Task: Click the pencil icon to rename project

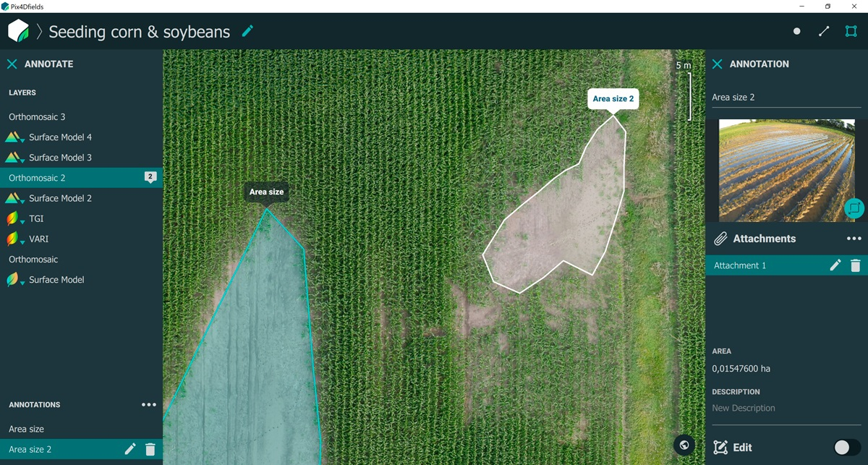Action: click(248, 31)
